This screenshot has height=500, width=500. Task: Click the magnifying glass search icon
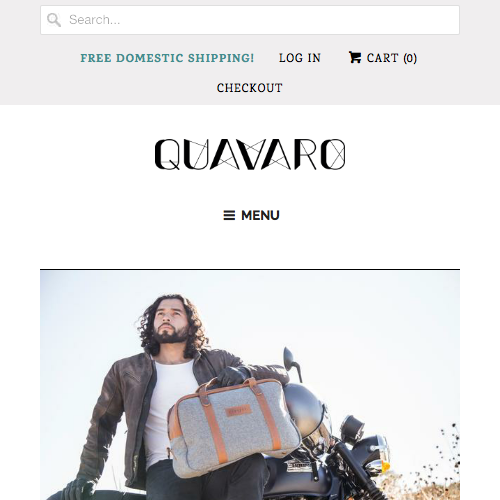click(54, 20)
